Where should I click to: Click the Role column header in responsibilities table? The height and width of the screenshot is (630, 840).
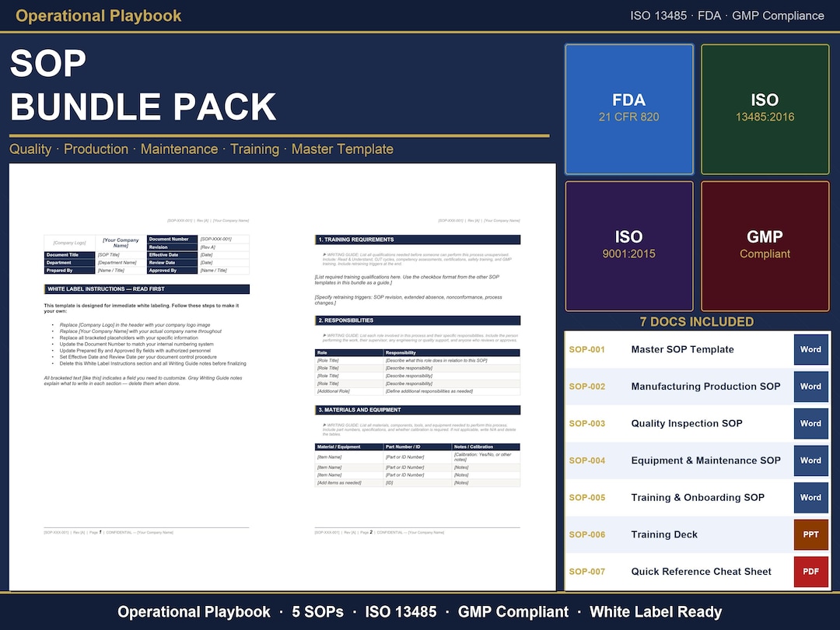point(348,352)
